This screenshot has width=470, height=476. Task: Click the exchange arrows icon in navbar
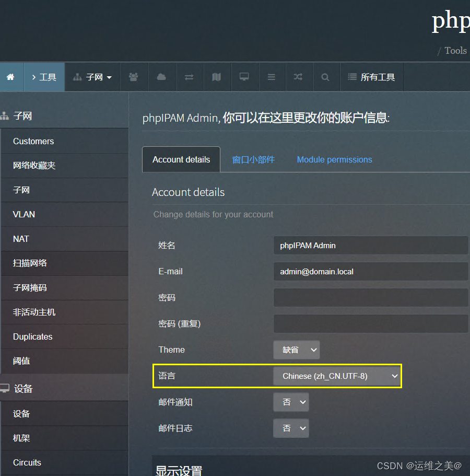(x=189, y=77)
